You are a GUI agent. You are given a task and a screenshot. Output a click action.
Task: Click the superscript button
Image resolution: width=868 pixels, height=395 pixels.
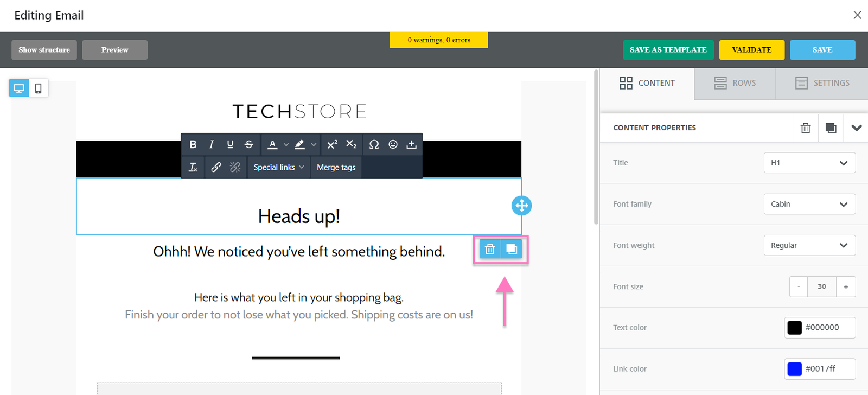[x=332, y=144]
